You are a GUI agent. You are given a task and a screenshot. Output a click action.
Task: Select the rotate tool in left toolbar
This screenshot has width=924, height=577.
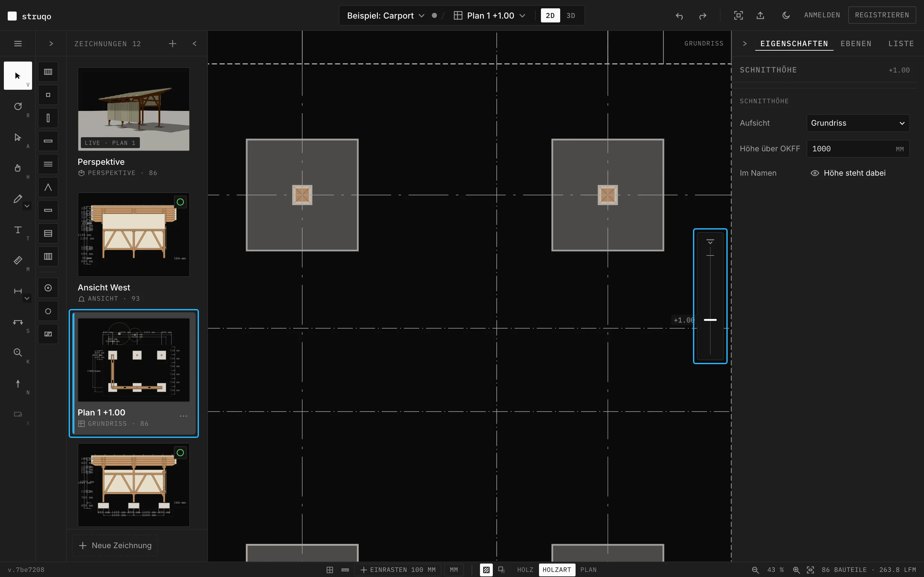[x=18, y=106]
